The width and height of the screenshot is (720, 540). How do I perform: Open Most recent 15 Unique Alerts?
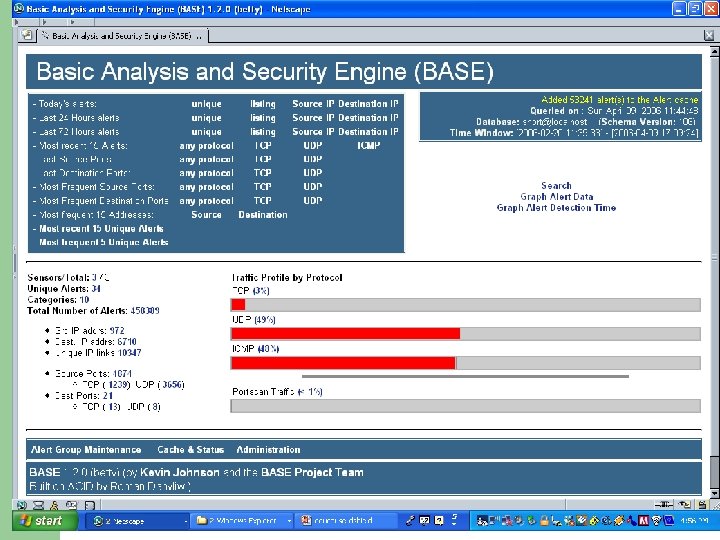[x=101, y=229]
